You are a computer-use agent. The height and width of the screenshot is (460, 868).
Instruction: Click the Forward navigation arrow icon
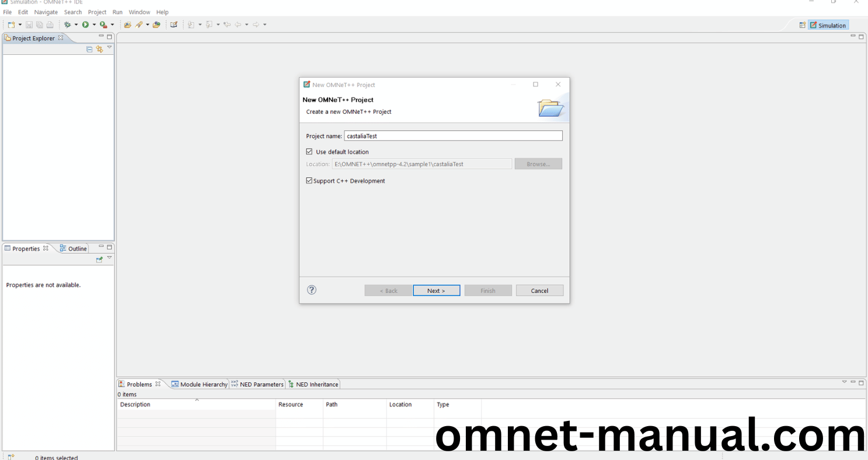pos(256,25)
